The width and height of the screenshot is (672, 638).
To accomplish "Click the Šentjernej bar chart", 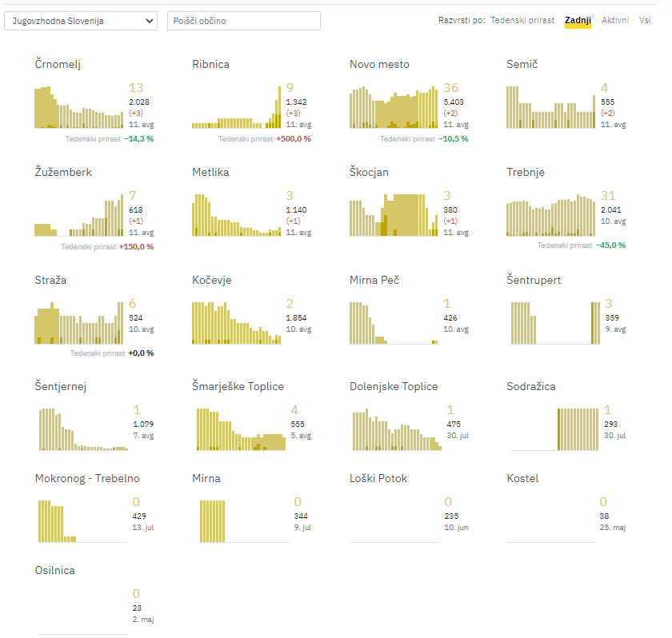I will click(83, 429).
